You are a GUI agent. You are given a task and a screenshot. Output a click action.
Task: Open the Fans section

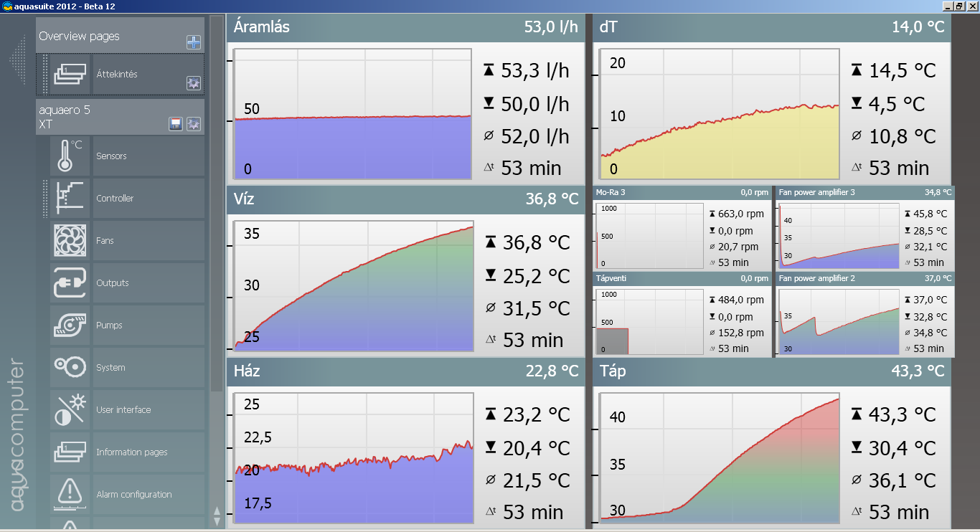point(149,241)
